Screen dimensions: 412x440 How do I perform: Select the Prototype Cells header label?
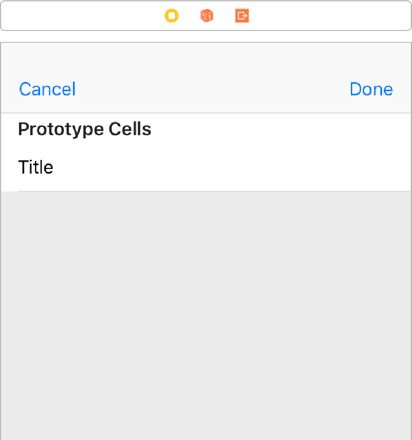(85, 129)
